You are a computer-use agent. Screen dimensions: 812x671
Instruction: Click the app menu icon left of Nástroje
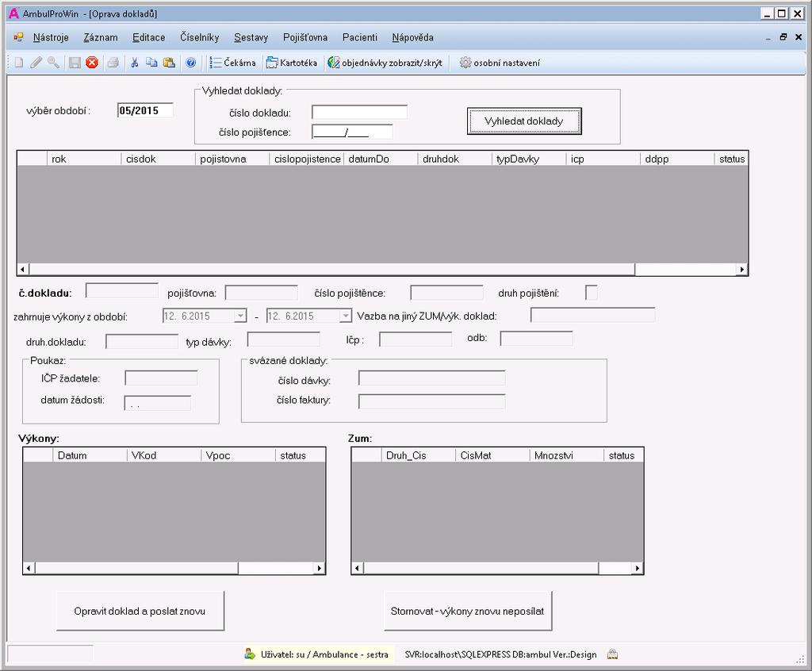point(19,37)
